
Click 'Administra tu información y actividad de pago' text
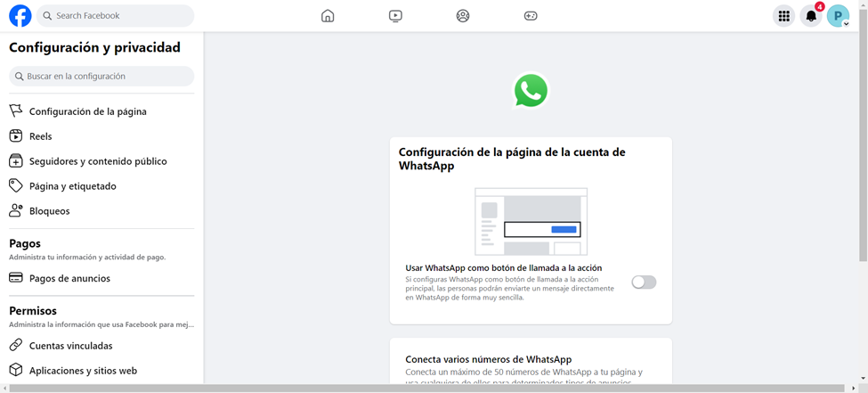(87, 258)
